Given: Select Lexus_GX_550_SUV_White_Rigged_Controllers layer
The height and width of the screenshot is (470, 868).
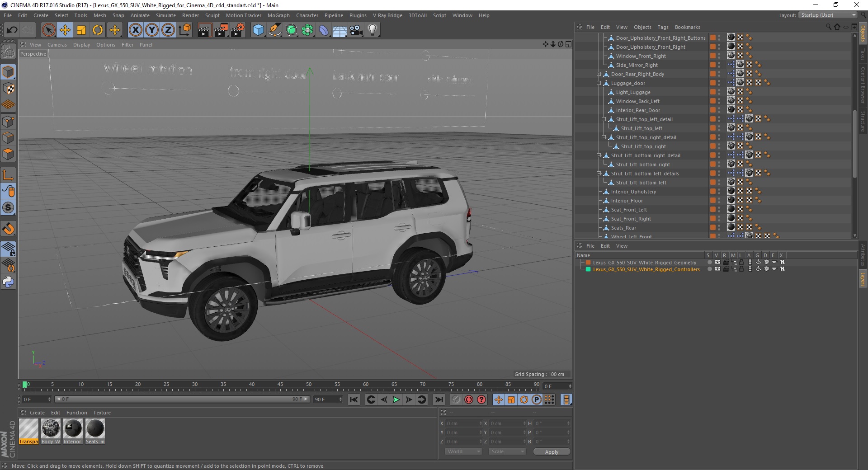Looking at the screenshot, I should [x=646, y=269].
